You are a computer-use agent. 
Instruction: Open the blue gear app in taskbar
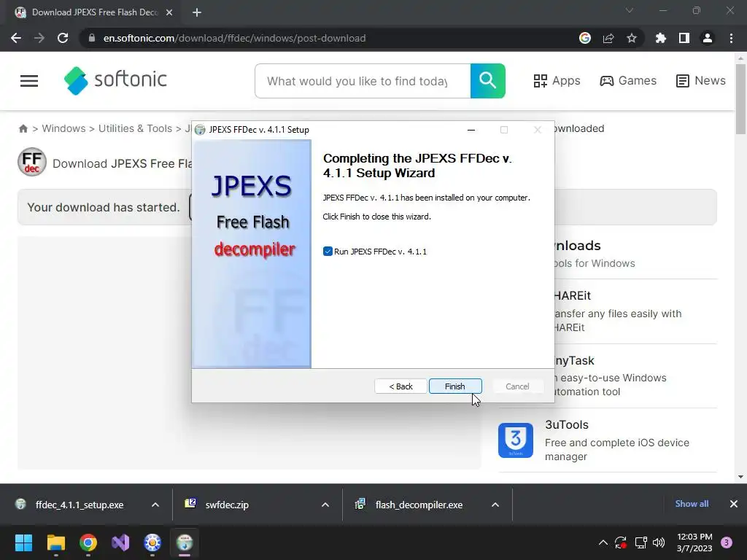[152, 542]
